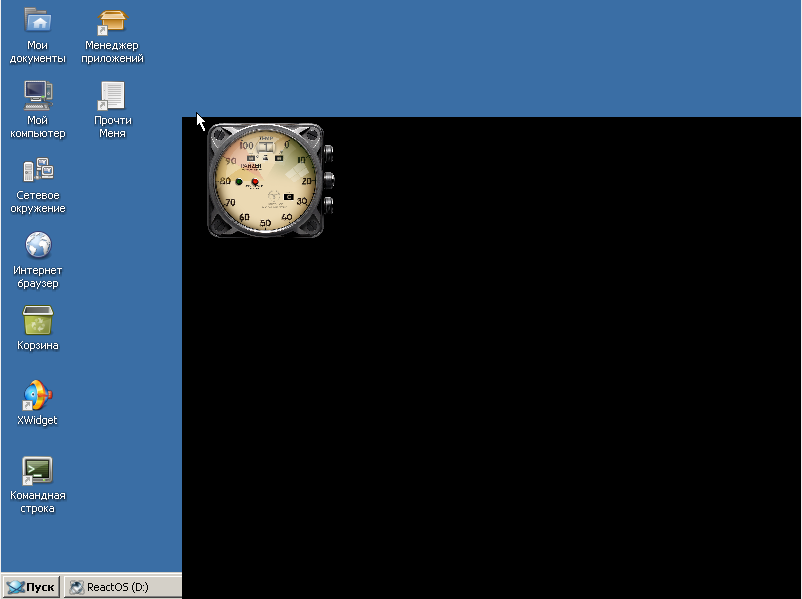Viewport: 802px width, 599px height.
Task: Click the 50 mark on gauge dial
Action: (x=265, y=222)
